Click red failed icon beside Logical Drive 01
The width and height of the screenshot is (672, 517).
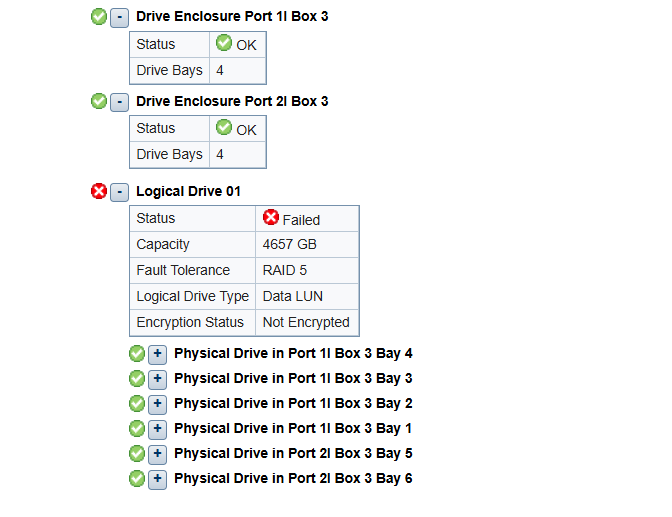coord(99,191)
